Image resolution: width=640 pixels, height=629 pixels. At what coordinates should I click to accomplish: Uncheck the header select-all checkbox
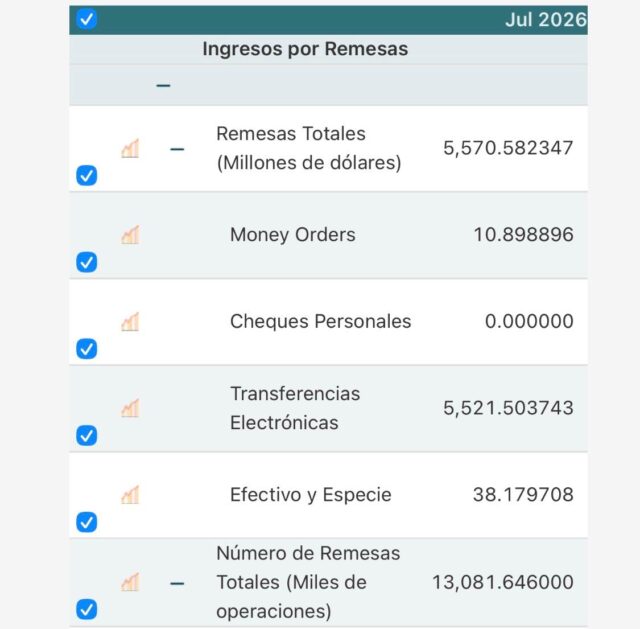point(87,19)
